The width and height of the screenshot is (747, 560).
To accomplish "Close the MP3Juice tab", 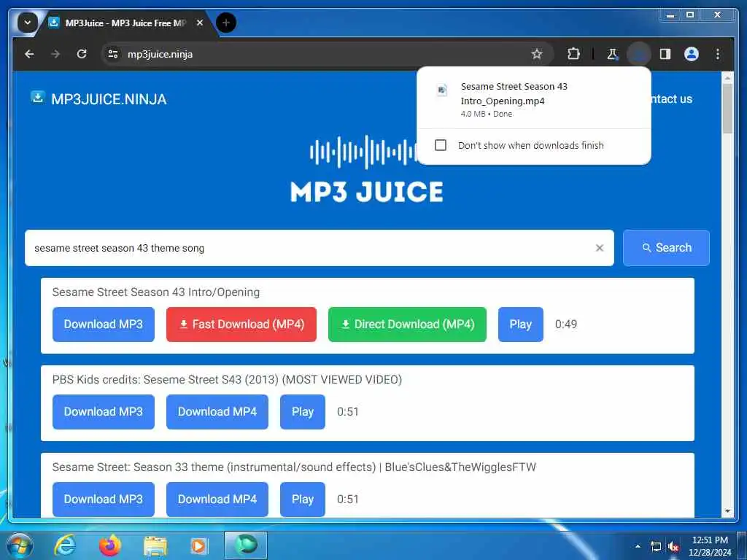I will 200,23.
